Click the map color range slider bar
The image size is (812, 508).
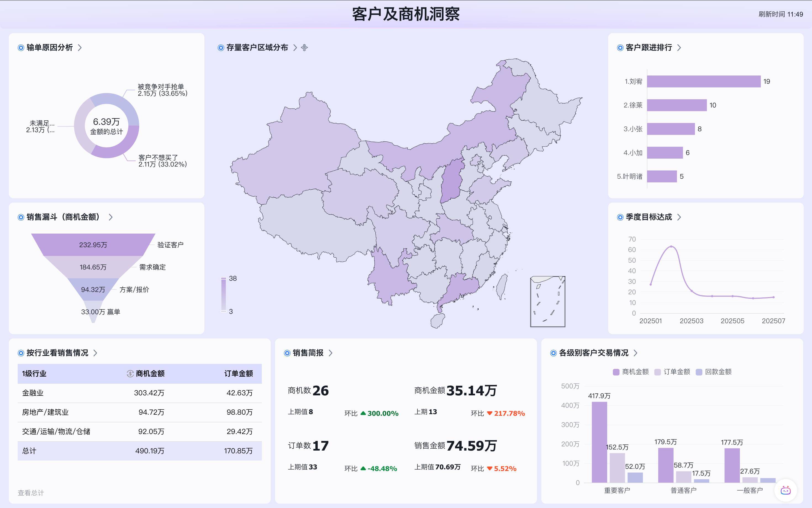coord(223,295)
